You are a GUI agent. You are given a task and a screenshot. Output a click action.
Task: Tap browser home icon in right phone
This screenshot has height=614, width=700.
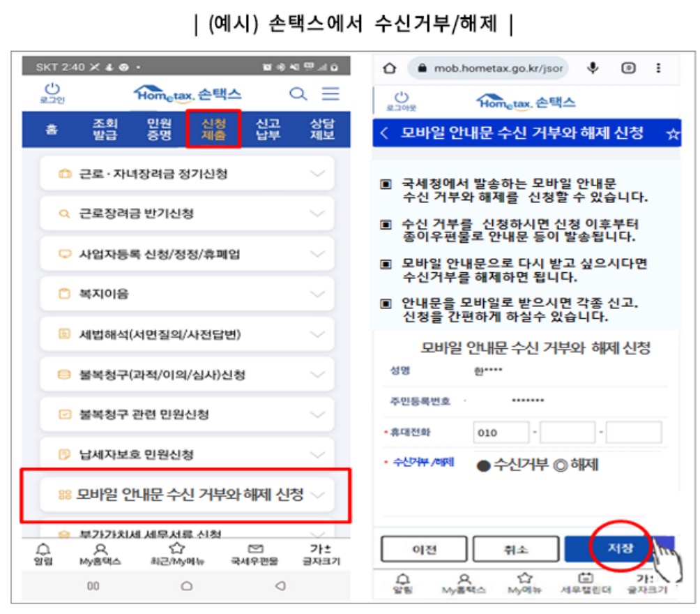point(390,68)
